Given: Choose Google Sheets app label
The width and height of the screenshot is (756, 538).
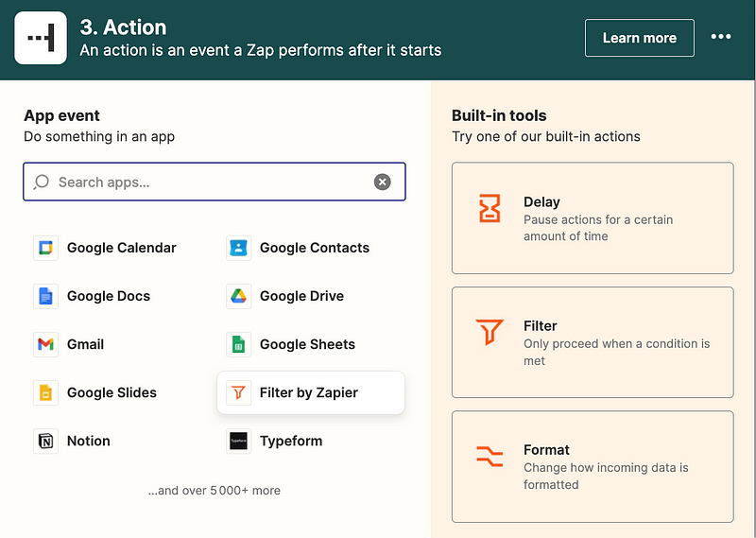Looking at the screenshot, I should (308, 344).
